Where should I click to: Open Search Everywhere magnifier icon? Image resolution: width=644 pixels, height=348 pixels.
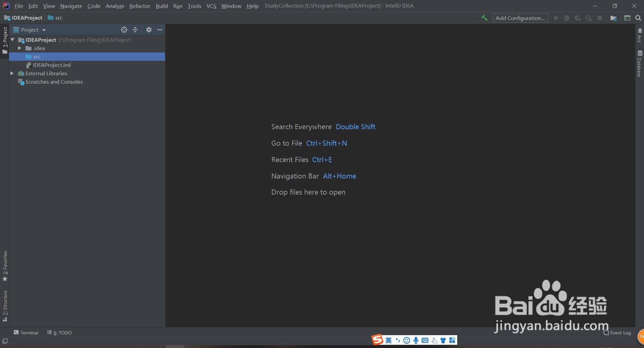(638, 18)
